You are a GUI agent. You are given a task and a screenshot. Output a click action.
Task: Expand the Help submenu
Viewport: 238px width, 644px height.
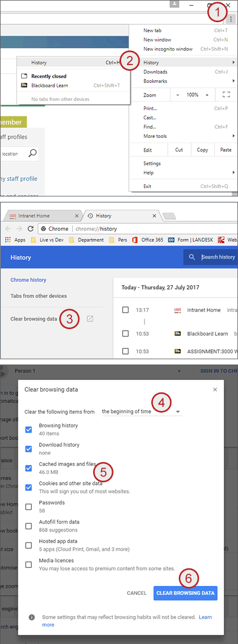tap(184, 173)
